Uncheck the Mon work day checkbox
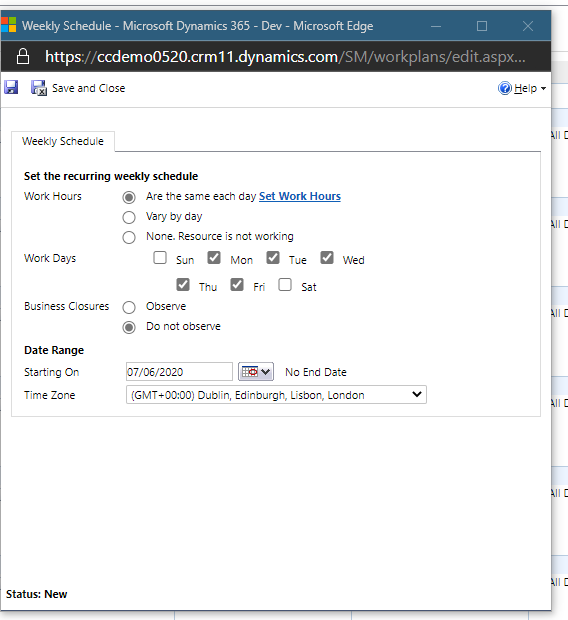The width and height of the screenshot is (568, 620). click(x=214, y=257)
